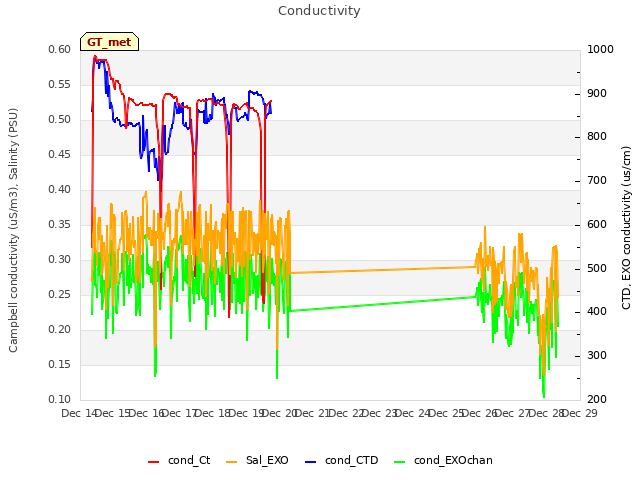Click the red cond_Ct legend swatch
Viewport: 640px width, 480px height.
click(x=153, y=462)
